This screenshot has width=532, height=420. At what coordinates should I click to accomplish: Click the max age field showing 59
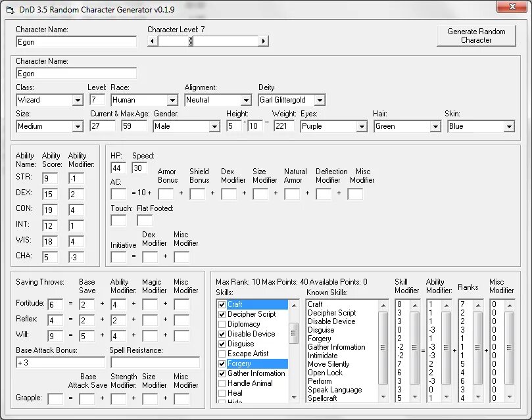pyautogui.click(x=134, y=126)
